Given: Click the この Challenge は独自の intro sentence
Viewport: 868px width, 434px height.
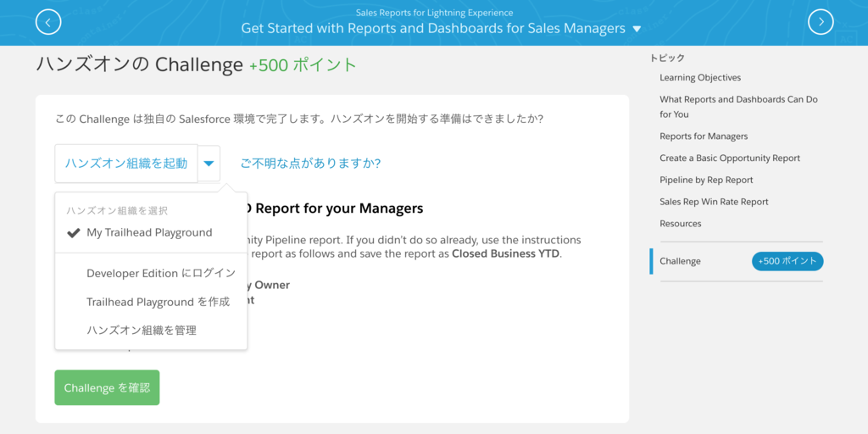Looking at the screenshot, I should tap(298, 119).
